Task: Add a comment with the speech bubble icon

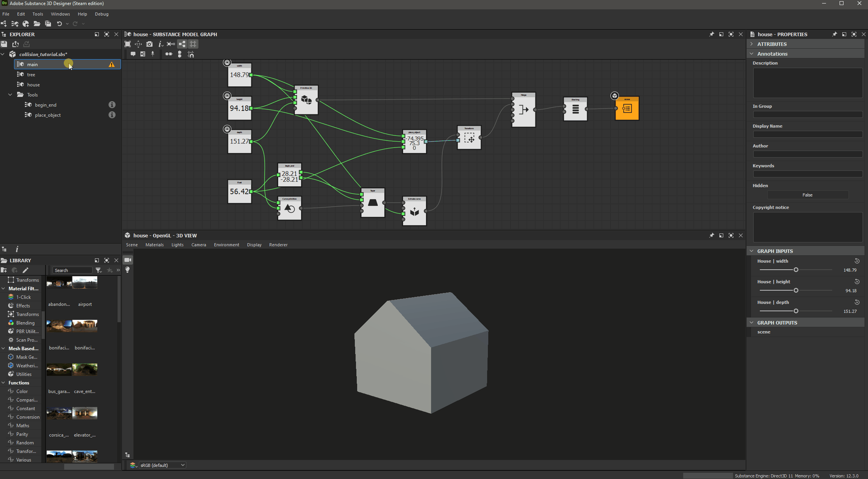Action: (133, 54)
